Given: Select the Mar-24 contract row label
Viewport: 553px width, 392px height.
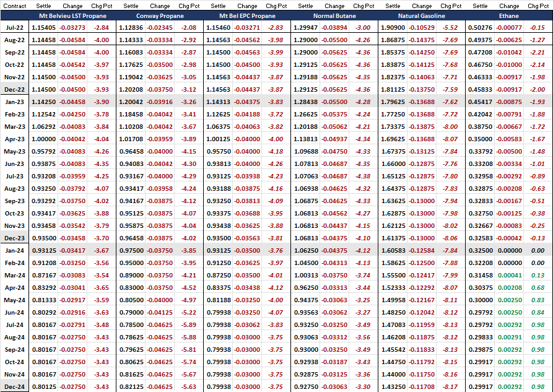Looking at the screenshot, I should point(14,275).
